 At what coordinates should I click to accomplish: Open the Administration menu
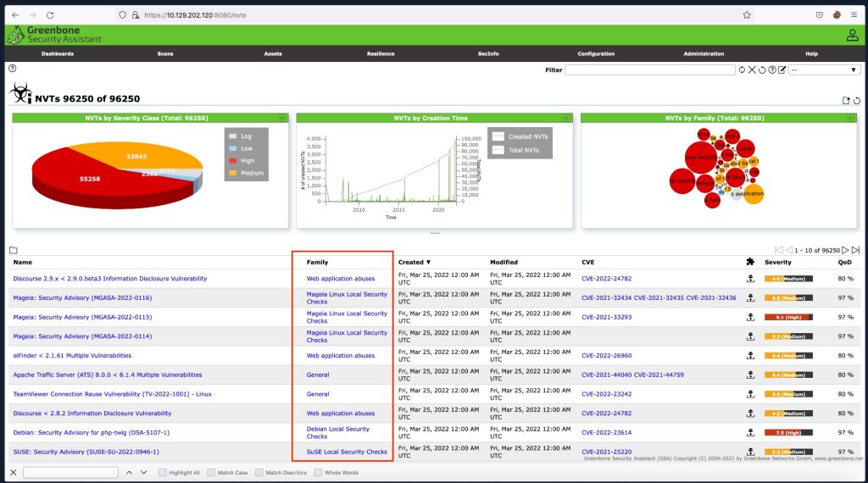704,53
